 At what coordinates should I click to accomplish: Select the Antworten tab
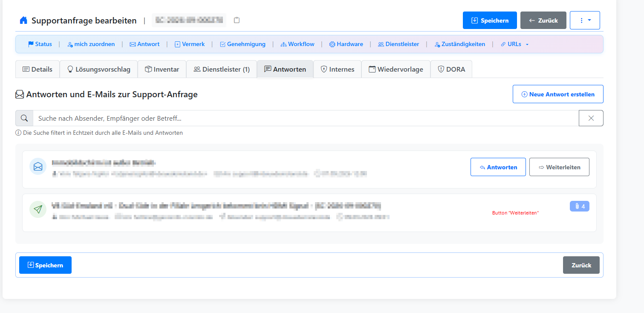(x=285, y=69)
